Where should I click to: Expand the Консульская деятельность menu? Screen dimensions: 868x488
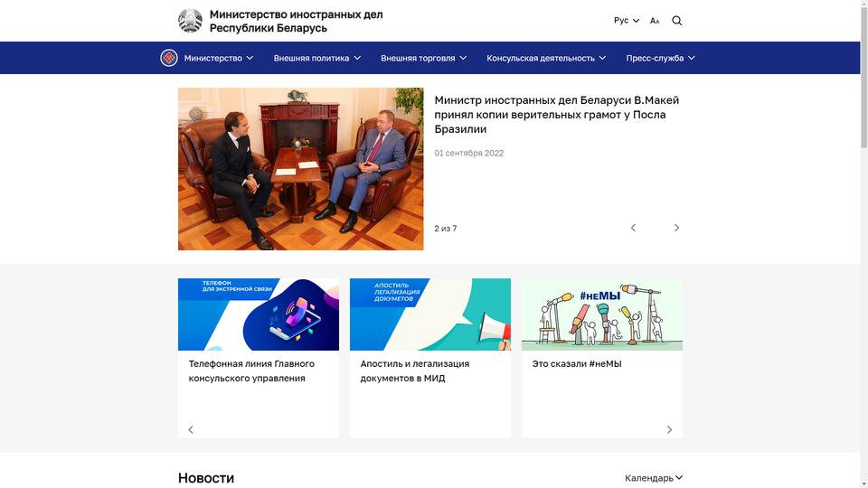(x=546, y=58)
